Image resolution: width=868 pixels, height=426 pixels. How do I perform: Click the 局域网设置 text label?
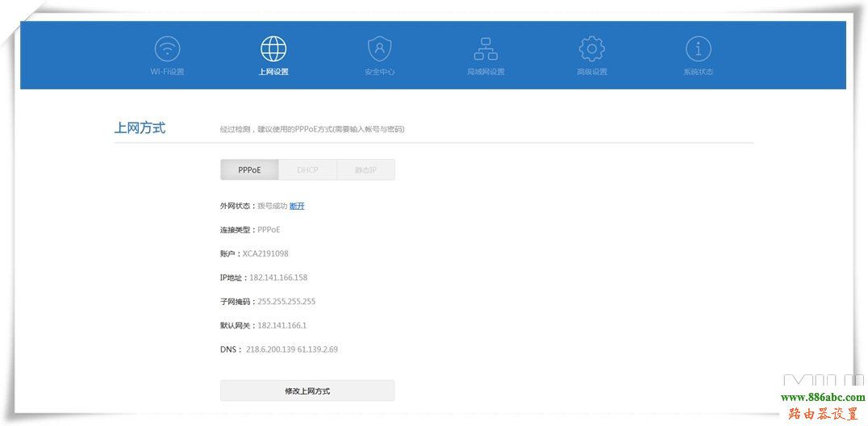pyautogui.click(x=486, y=72)
